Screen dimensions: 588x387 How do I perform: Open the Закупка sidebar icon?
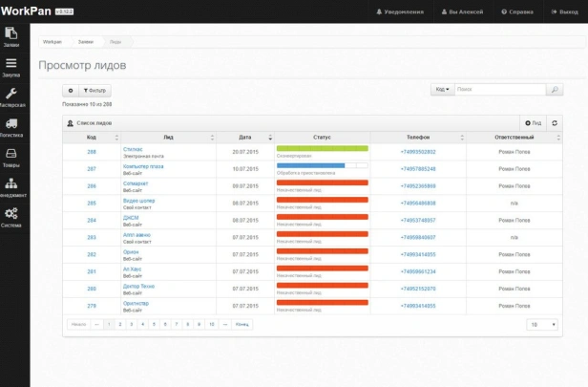tap(11, 66)
